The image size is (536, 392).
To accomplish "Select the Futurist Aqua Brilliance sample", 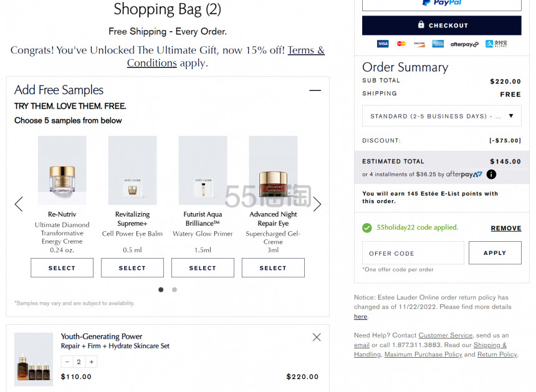I will pyautogui.click(x=203, y=267).
